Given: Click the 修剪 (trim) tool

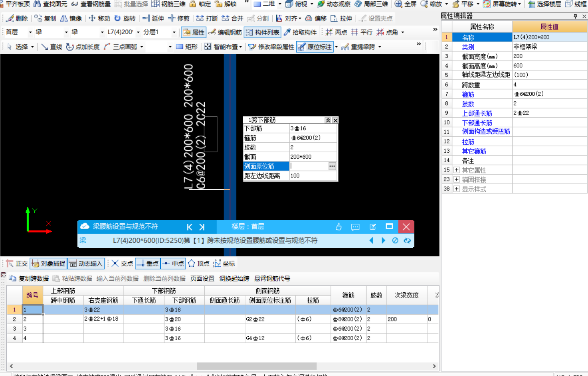Looking at the screenshot, I should 178,18.
